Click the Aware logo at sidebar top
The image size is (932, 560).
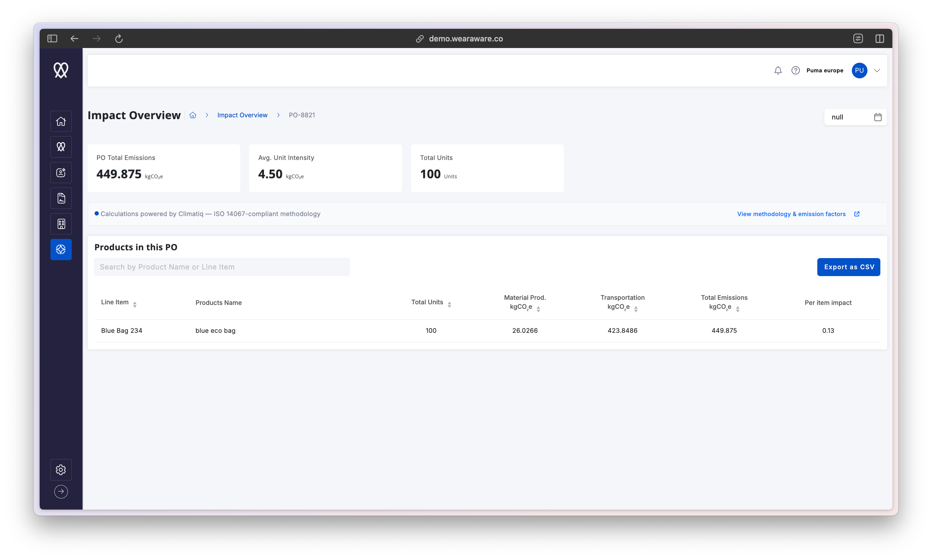(61, 70)
